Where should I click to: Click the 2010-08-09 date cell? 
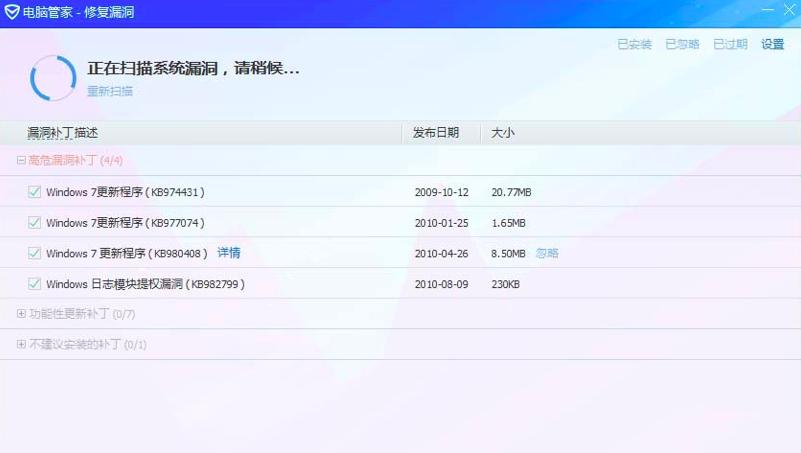441,284
